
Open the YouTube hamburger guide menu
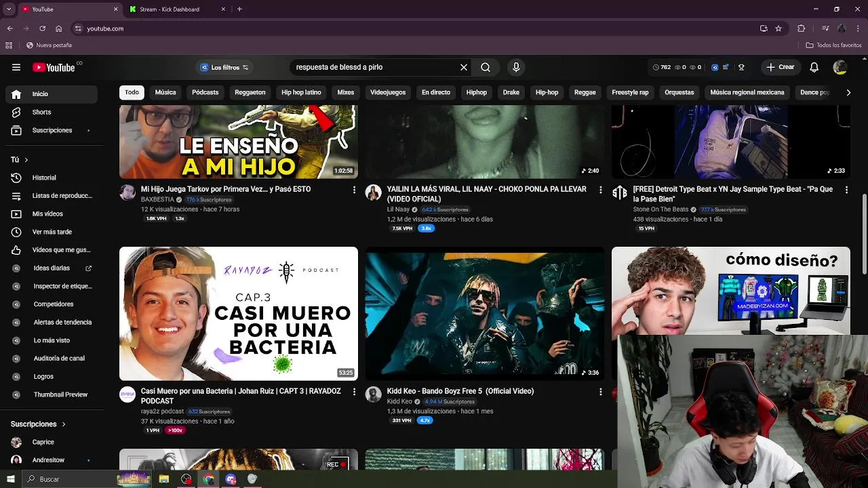pos(16,67)
